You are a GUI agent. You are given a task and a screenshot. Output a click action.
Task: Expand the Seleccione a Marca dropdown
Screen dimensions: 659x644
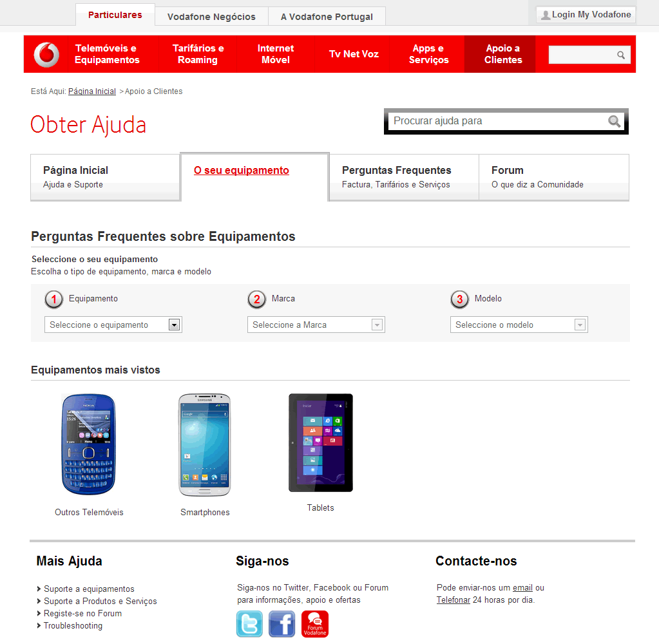[x=316, y=325]
